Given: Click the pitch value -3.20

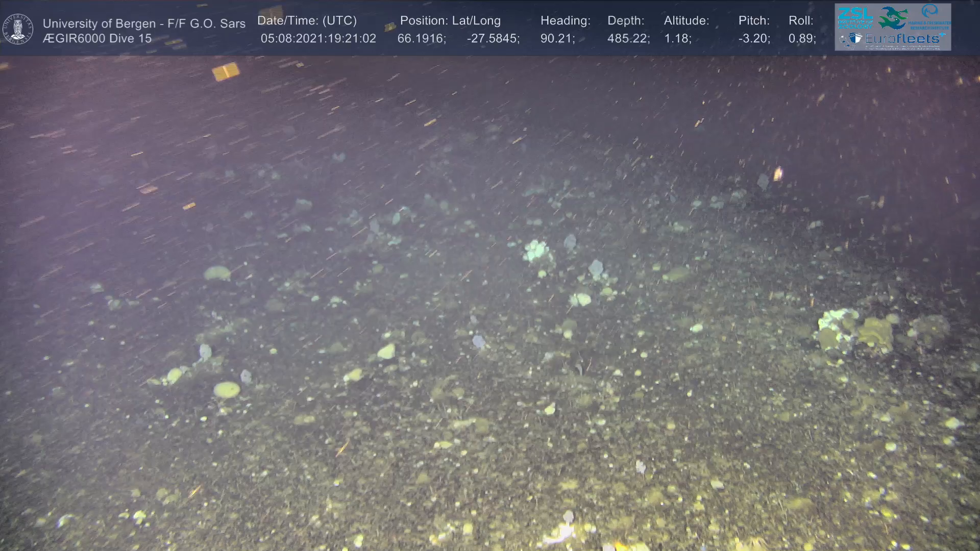Looking at the screenshot, I should (754, 38).
